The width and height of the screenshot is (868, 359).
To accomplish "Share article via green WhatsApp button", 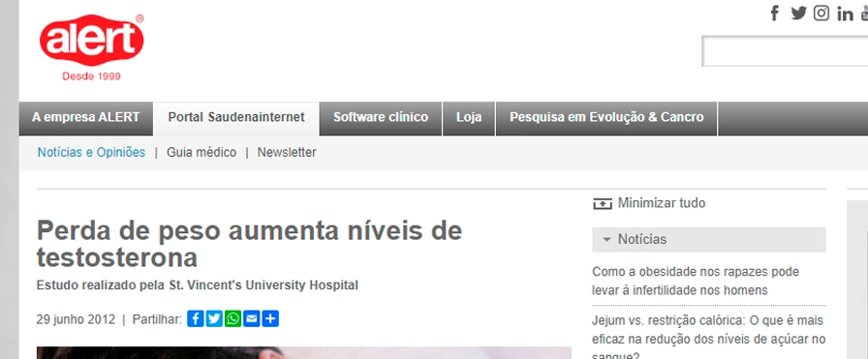I will pos(233,318).
